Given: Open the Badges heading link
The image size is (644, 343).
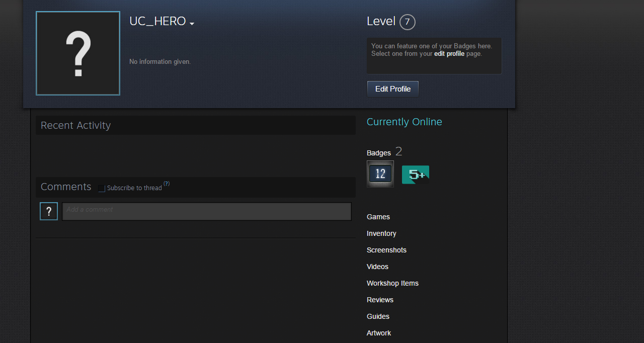Looking at the screenshot, I should (x=379, y=153).
